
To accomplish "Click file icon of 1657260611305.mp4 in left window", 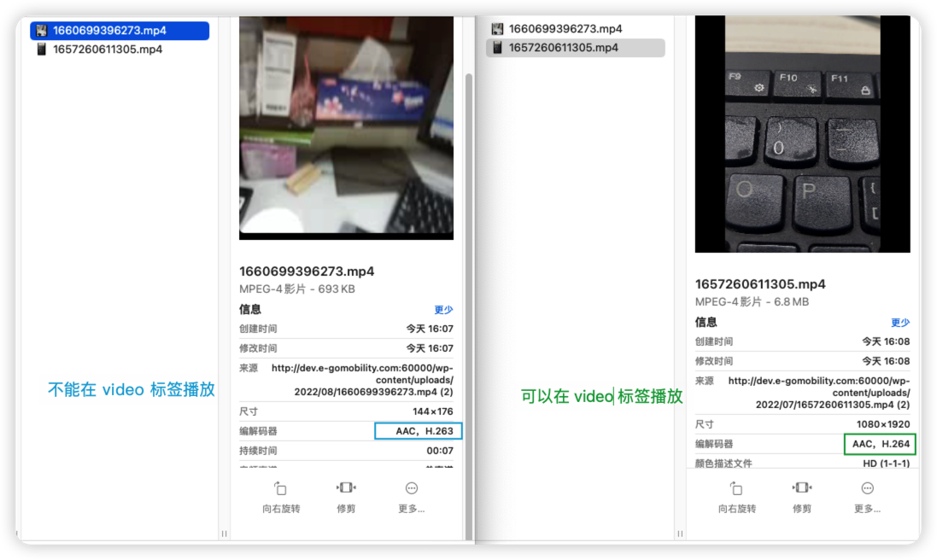I will pos(41,49).
